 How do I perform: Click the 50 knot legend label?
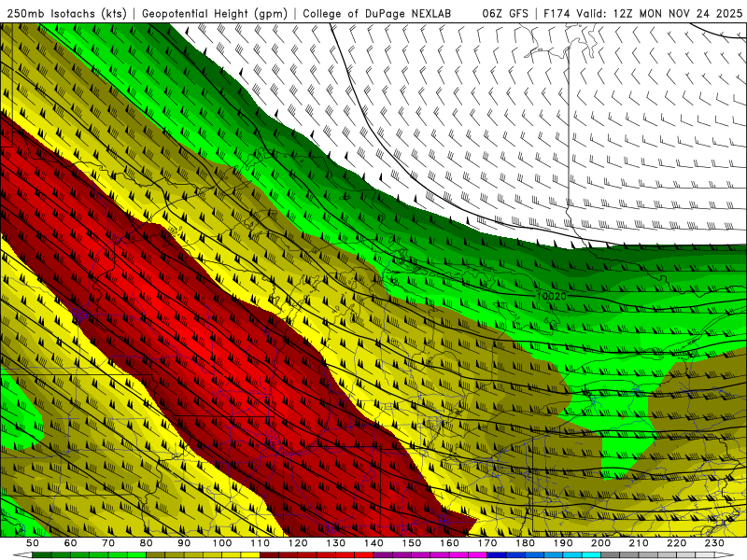(x=33, y=543)
